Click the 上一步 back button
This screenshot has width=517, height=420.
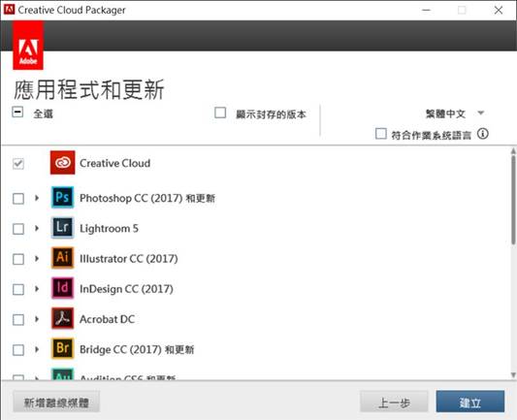point(394,402)
